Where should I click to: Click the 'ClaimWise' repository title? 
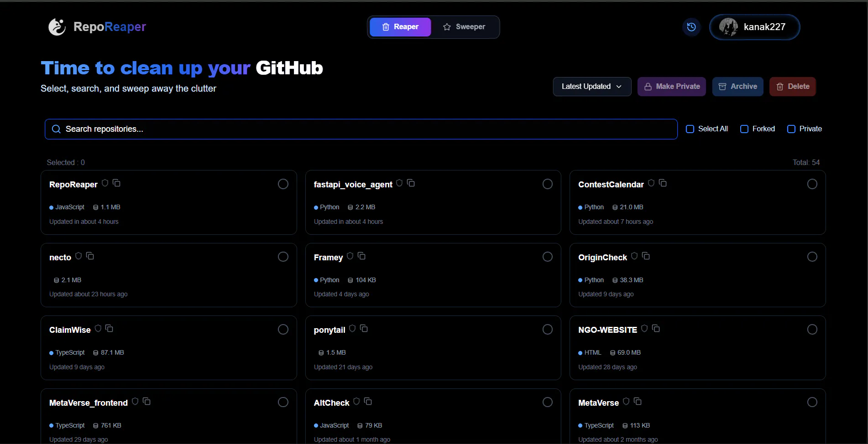tap(70, 330)
